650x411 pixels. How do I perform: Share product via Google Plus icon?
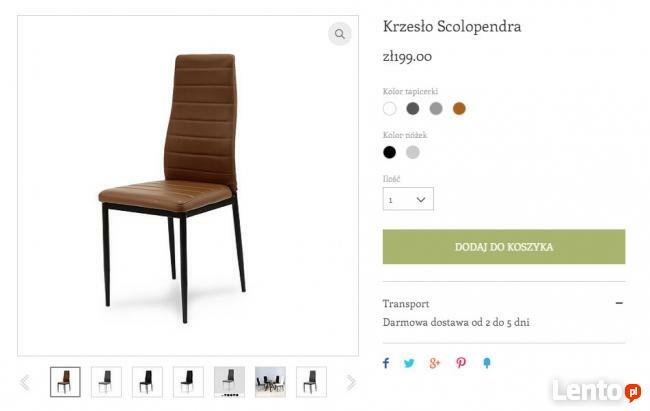coord(434,363)
